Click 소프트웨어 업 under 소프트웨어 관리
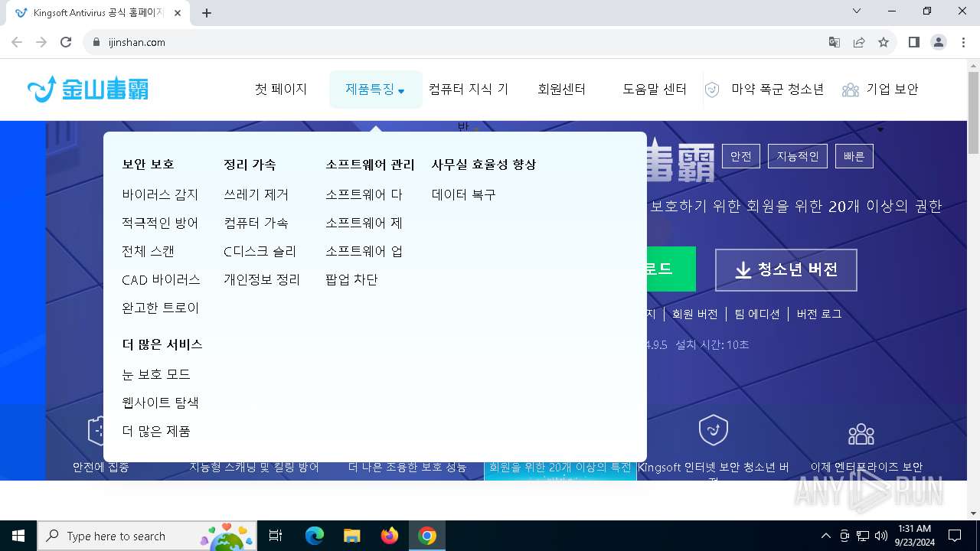980x551 pixels. click(364, 251)
